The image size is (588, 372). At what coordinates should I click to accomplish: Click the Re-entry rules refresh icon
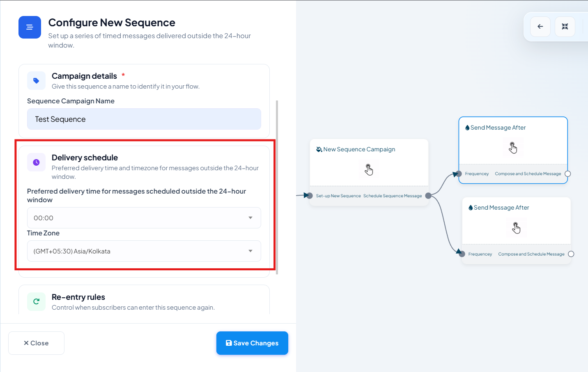pyautogui.click(x=36, y=301)
